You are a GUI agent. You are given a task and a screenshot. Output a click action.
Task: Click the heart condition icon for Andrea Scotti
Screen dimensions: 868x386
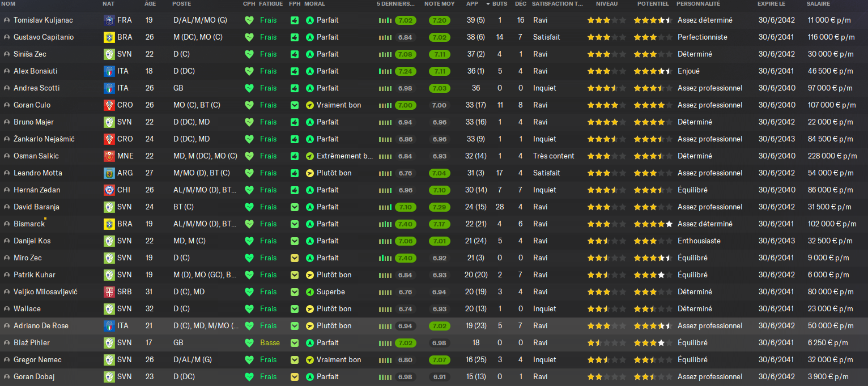click(x=249, y=88)
